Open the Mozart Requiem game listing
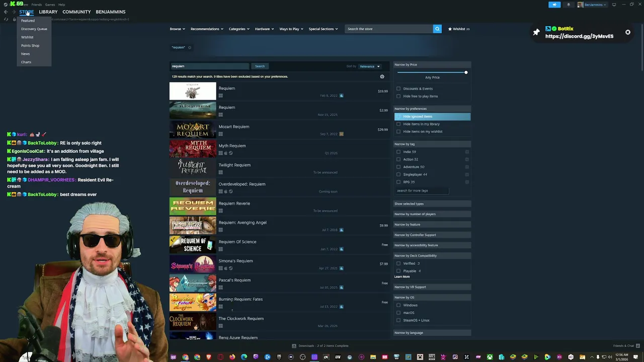644x362 pixels. [x=280, y=130]
